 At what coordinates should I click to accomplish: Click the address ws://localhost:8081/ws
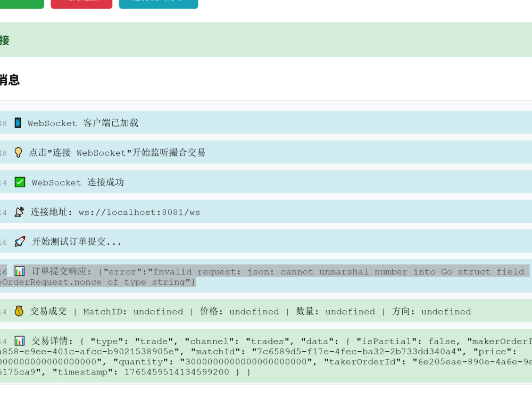(x=139, y=212)
